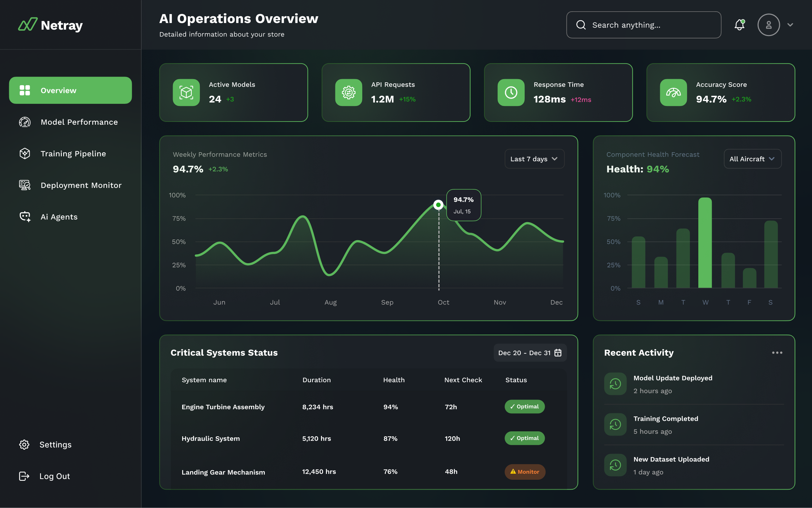Open the user profile avatar
812x508 pixels.
click(x=768, y=25)
